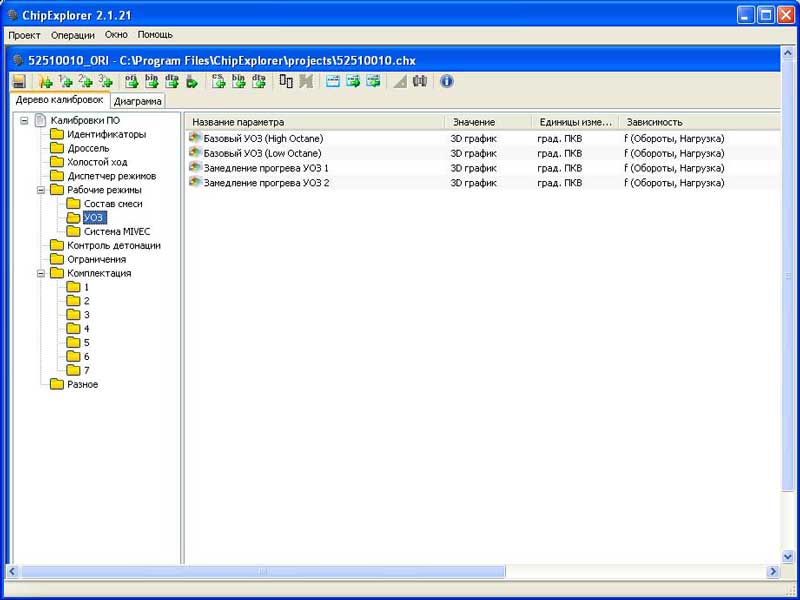Switch to the Диаграмма tab
The height and width of the screenshot is (600, 800).
[x=138, y=101]
